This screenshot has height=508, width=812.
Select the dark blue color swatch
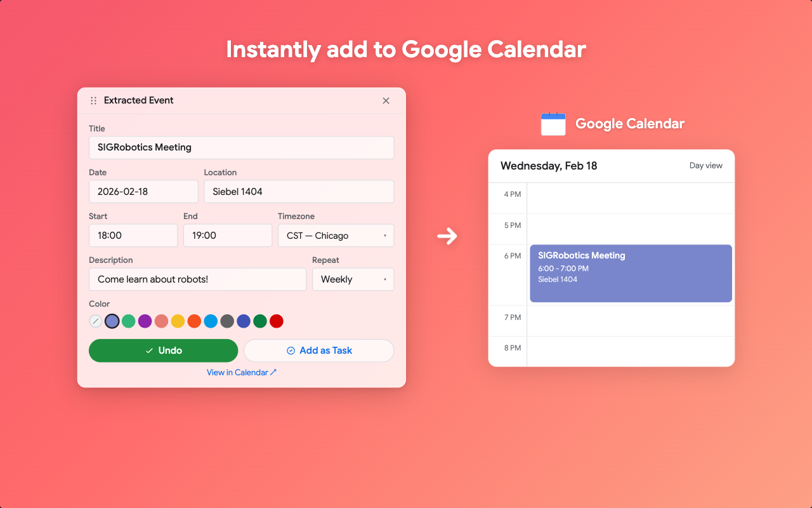[x=244, y=321]
